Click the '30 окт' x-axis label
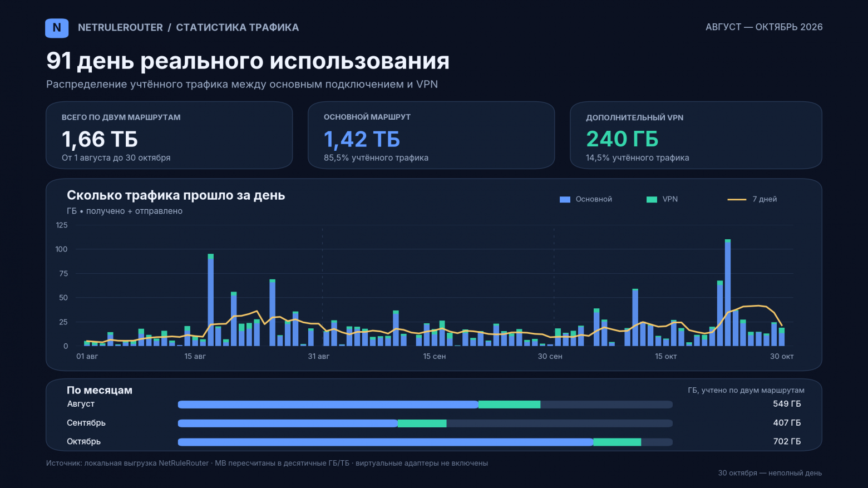 (782, 356)
